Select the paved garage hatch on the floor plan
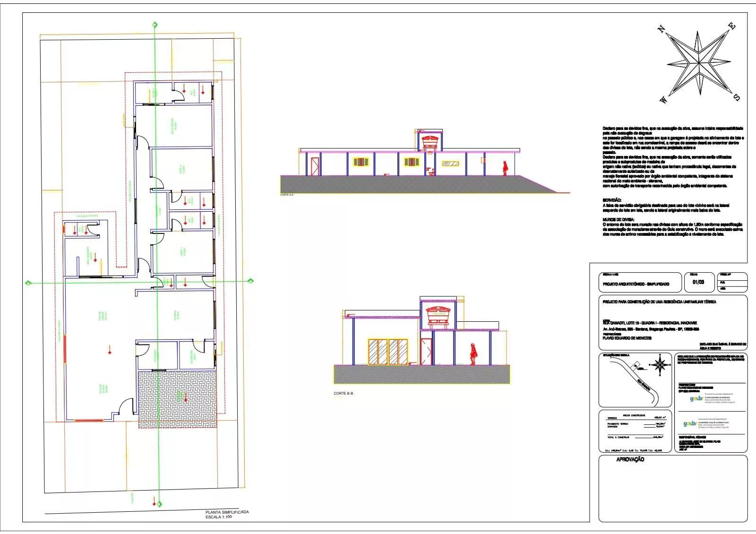The image size is (756, 534). coord(177,399)
